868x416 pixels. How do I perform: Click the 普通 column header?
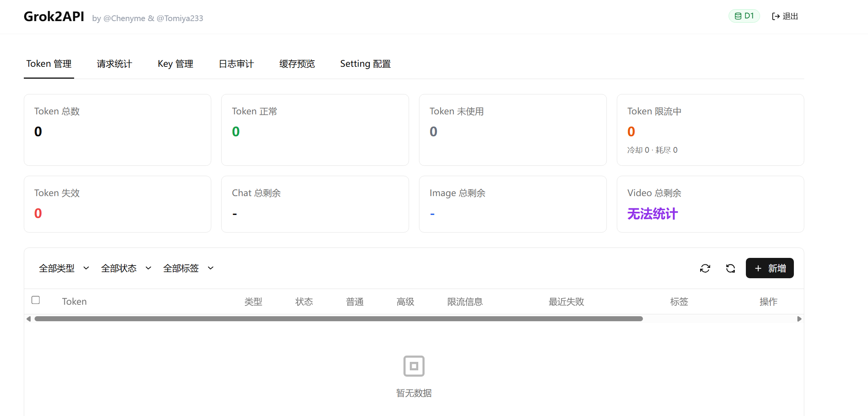[355, 302]
